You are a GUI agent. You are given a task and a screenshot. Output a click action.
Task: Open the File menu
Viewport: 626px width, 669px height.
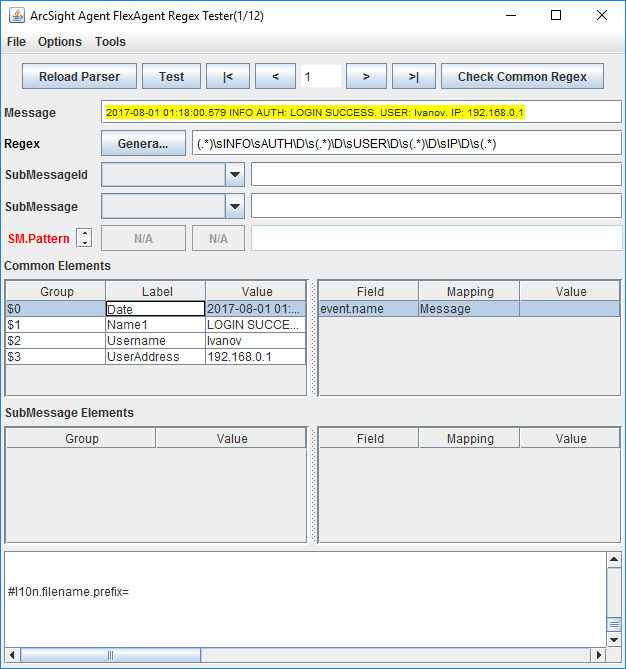[x=16, y=42]
